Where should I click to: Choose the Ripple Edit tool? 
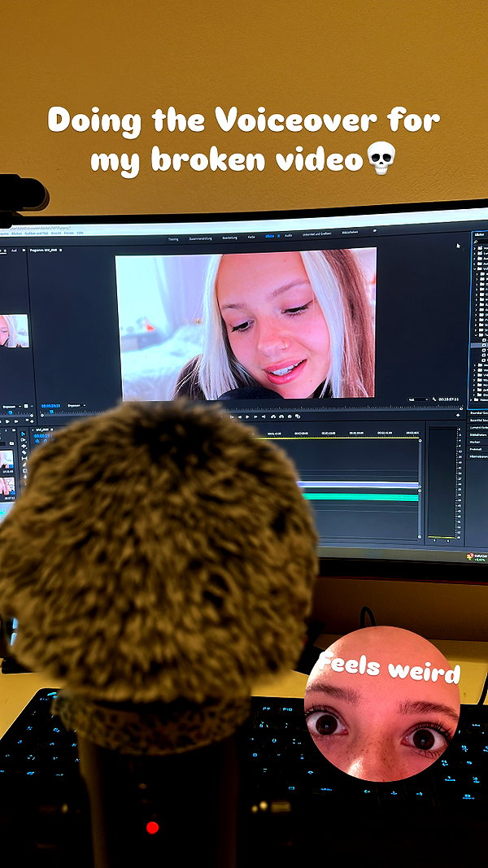point(24,446)
